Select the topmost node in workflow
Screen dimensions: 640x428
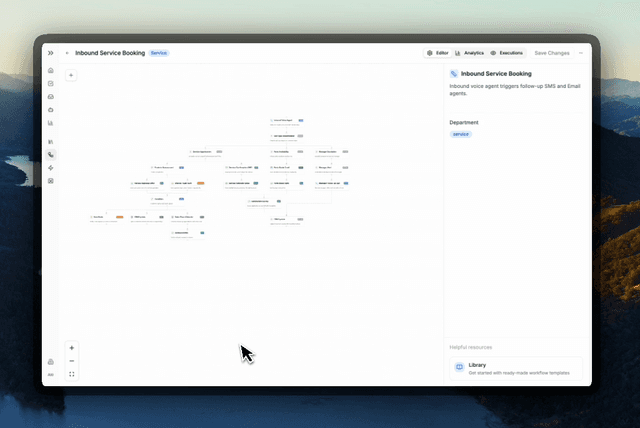286,120
